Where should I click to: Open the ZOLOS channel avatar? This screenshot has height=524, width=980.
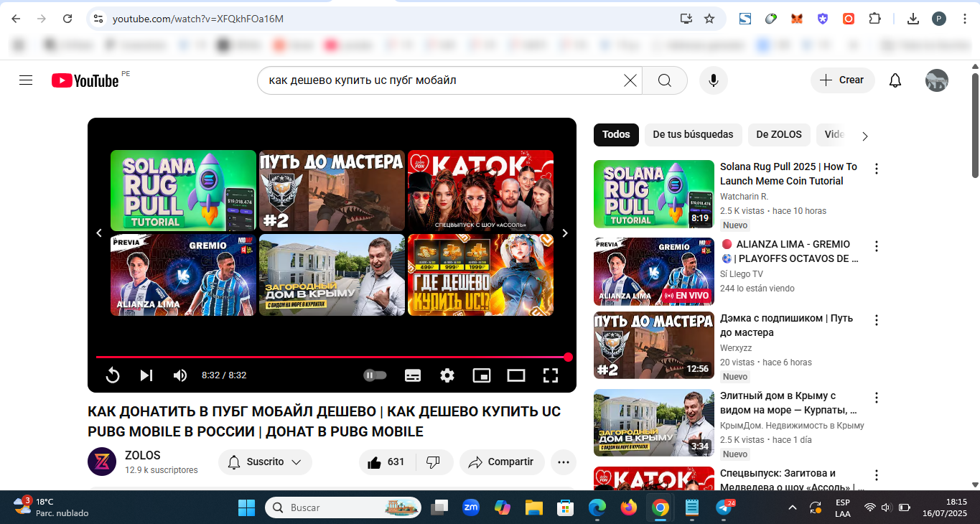coord(102,462)
